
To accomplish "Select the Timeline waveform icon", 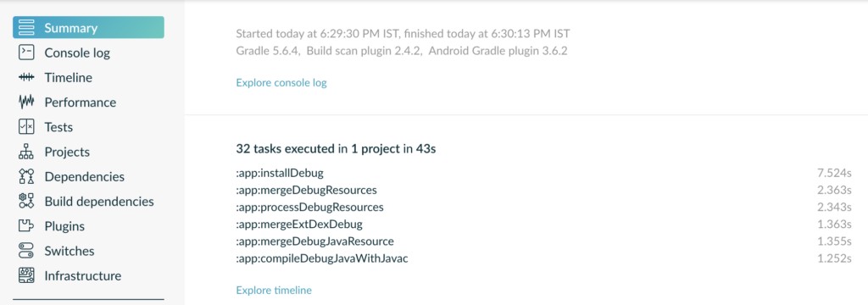I will coord(26,77).
